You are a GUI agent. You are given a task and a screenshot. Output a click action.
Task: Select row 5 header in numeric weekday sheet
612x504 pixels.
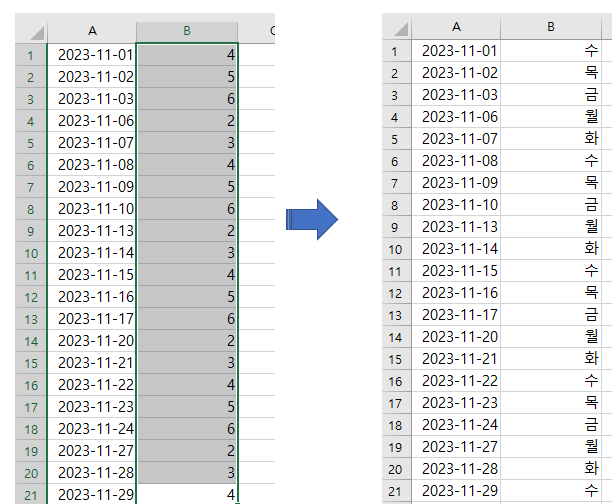coord(31,143)
